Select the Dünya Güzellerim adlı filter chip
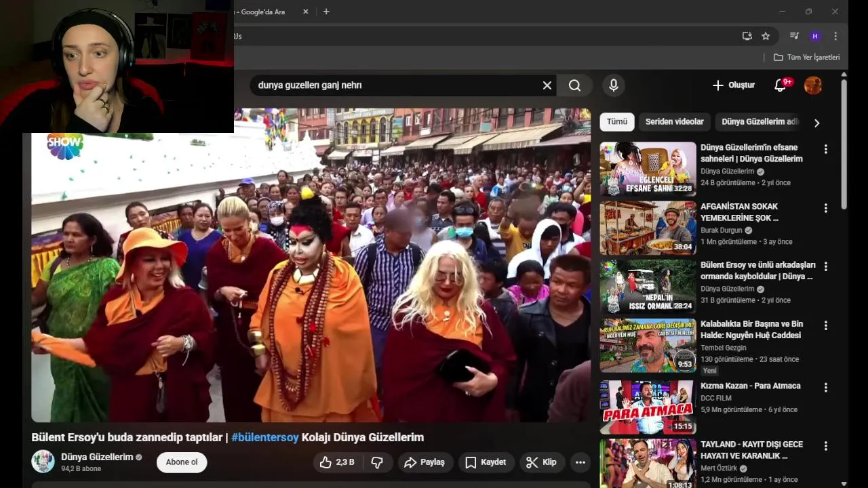 (x=759, y=122)
